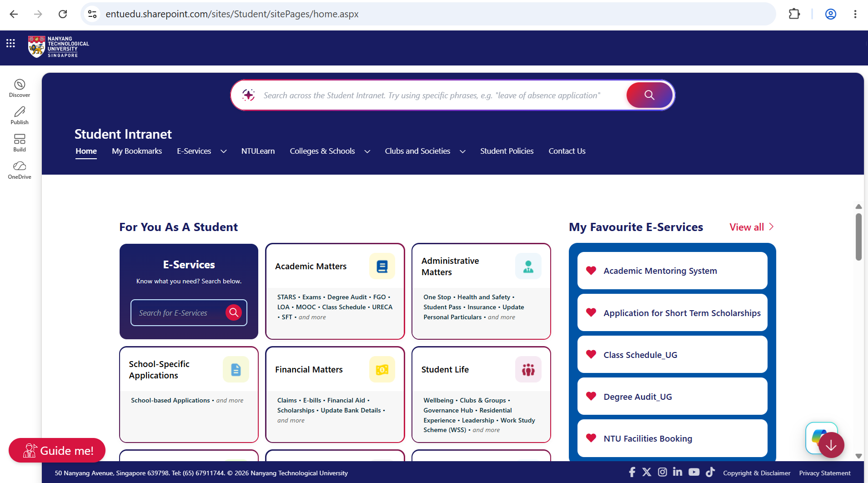View site information icon in address bar

point(92,14)
